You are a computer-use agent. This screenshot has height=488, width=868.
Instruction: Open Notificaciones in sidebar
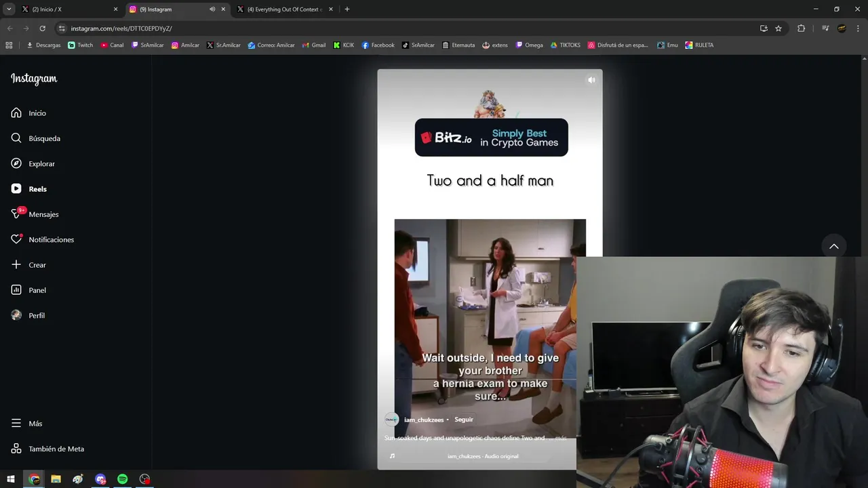tap(42, 240)
